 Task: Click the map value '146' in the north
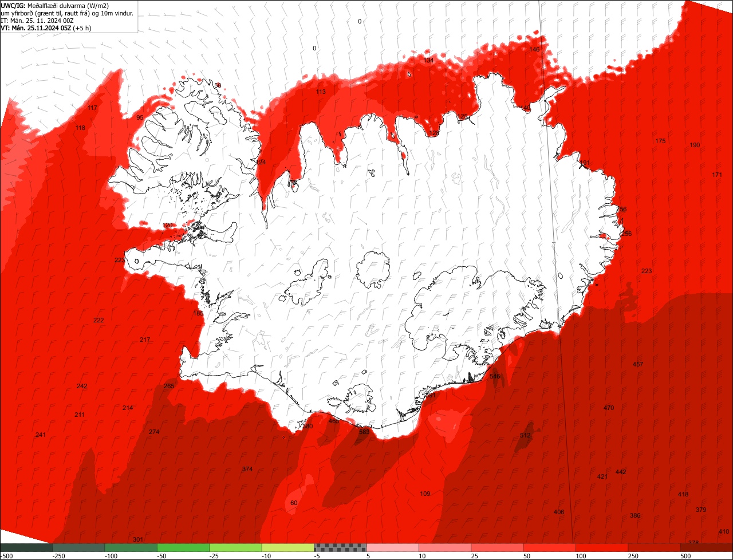point(534,49)
